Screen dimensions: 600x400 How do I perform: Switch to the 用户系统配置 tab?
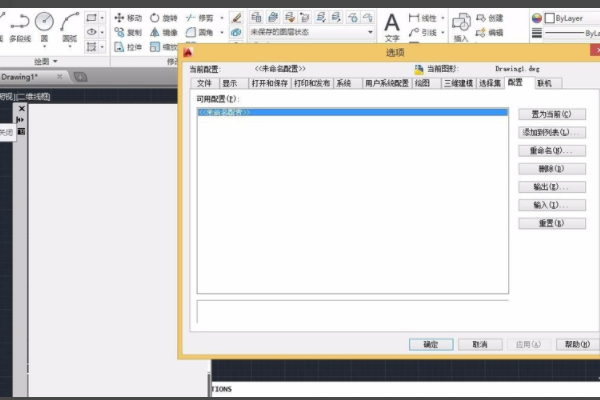[x=387, y=83]
